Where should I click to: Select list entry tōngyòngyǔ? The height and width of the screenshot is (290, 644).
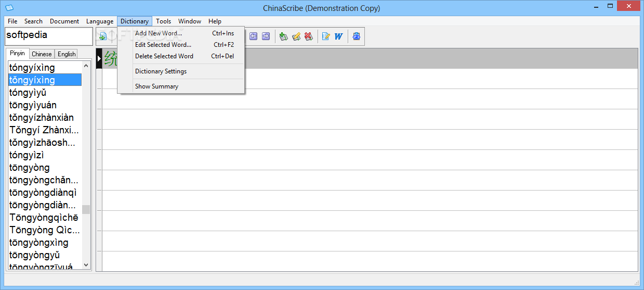tap(45, 255)
